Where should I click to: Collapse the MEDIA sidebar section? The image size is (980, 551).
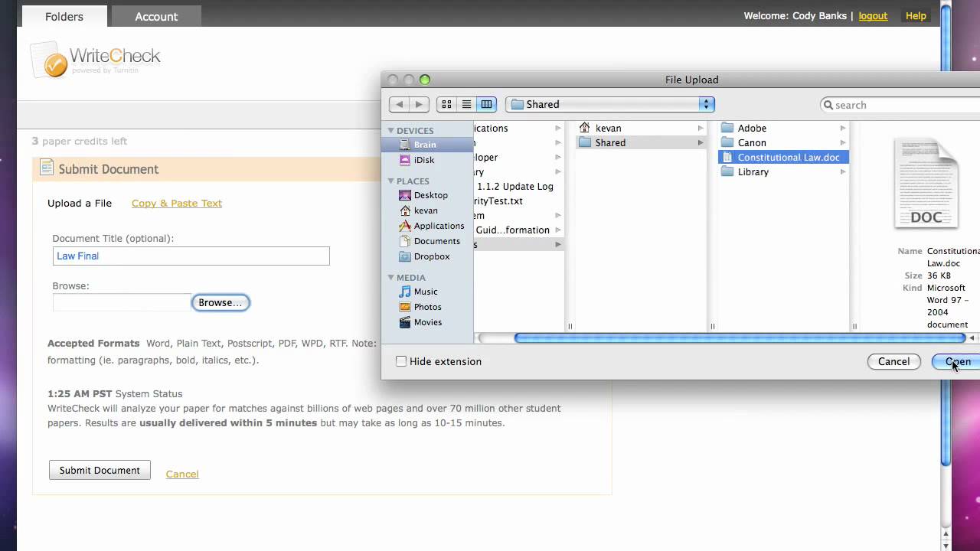[390, 278]
